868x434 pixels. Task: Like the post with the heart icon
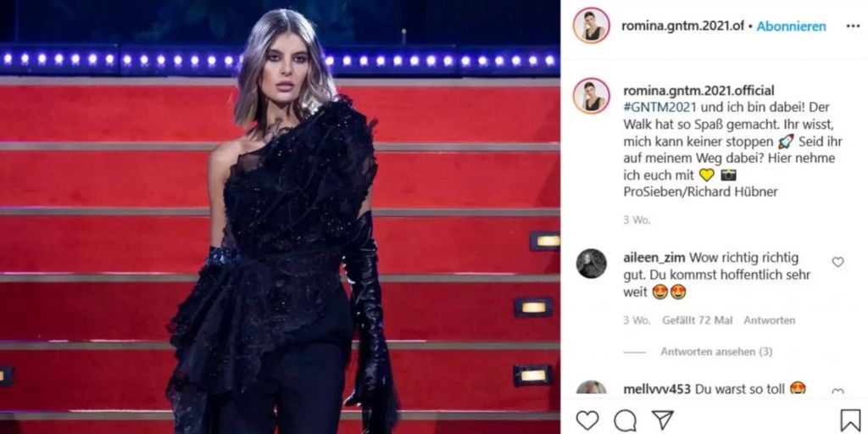pyautogui.click(x=587, y=420)
